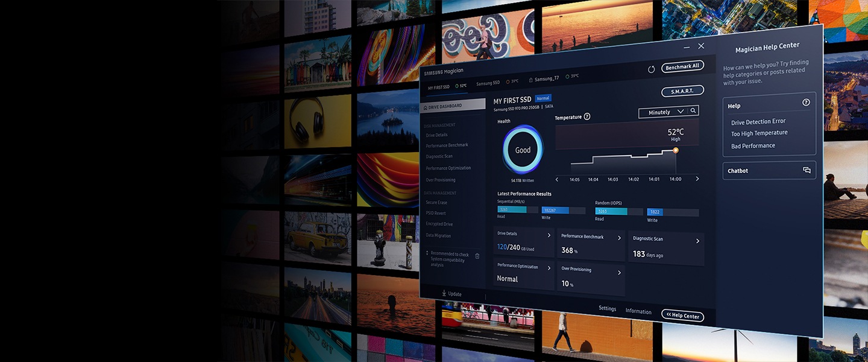Click the 54.1TB Written label
The height and width of the screenshot is (362, 868).
pyautogui.click(x=523, y=180)
